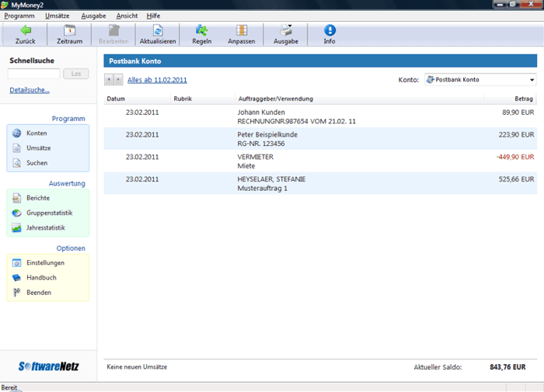
Task: Click 'Keine neuen Umsätze' status text
Action: click(x=137, y=366)
